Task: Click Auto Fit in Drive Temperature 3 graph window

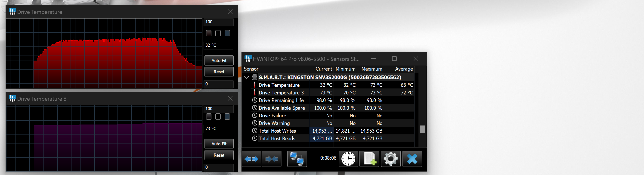Action: coord(219,144)
